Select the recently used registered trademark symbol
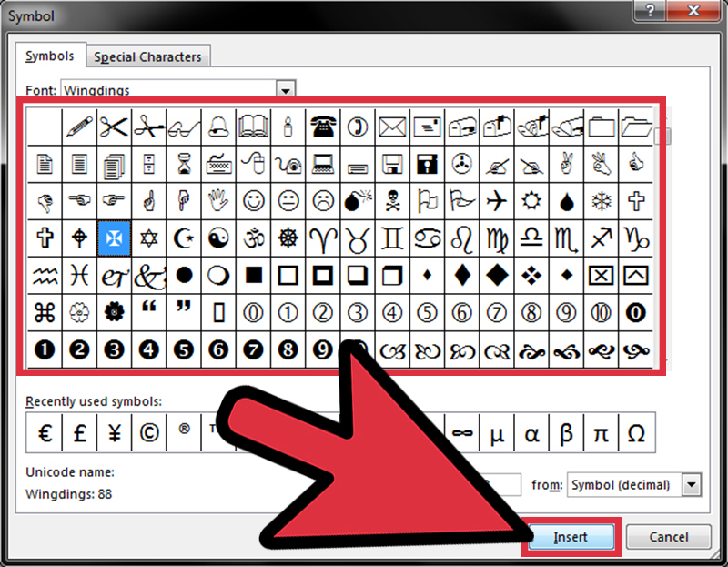The height and width of the screenshot is (567, 728). [x=184, y=433]
